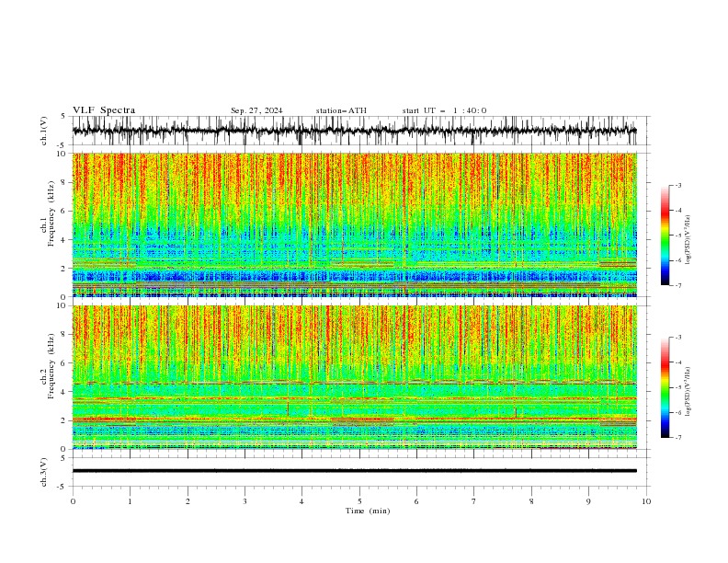The image size is (728, 563).
Task: Click the ch.1(V) waveform axis label
Action: 44,131
